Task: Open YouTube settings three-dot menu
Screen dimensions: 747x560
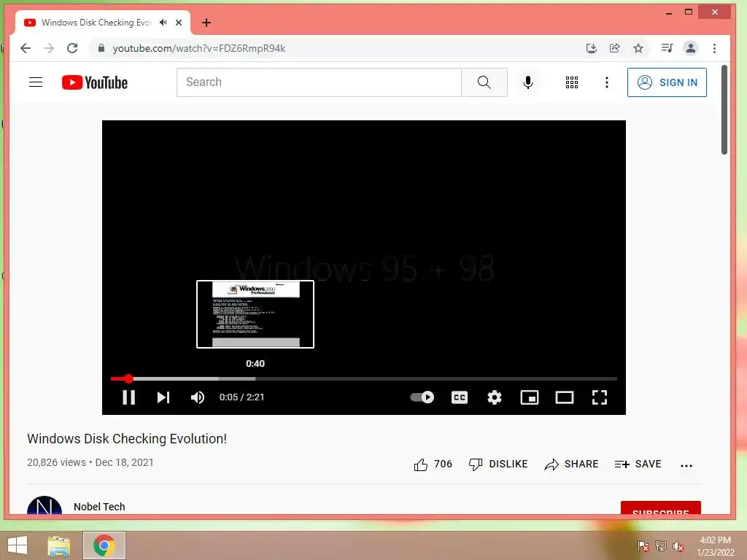Action: pos(606,82)
